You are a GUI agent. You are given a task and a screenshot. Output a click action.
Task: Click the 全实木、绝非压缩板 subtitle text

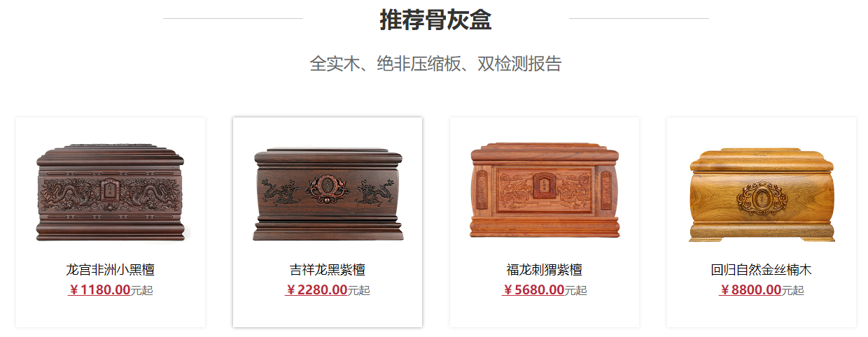point(385,64)
